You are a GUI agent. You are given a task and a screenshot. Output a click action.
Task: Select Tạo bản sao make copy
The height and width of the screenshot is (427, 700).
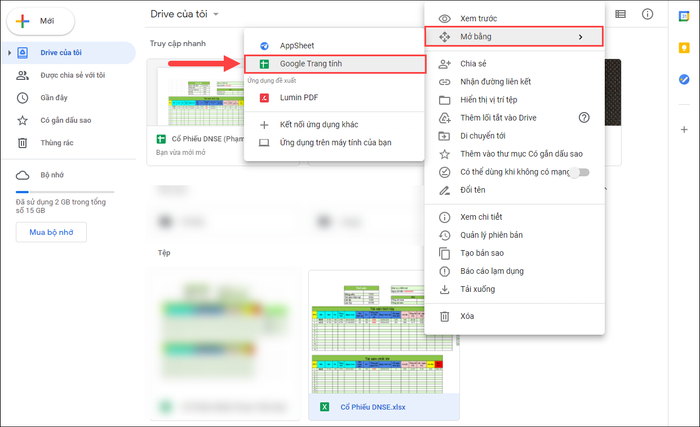[x=514, y=253]
